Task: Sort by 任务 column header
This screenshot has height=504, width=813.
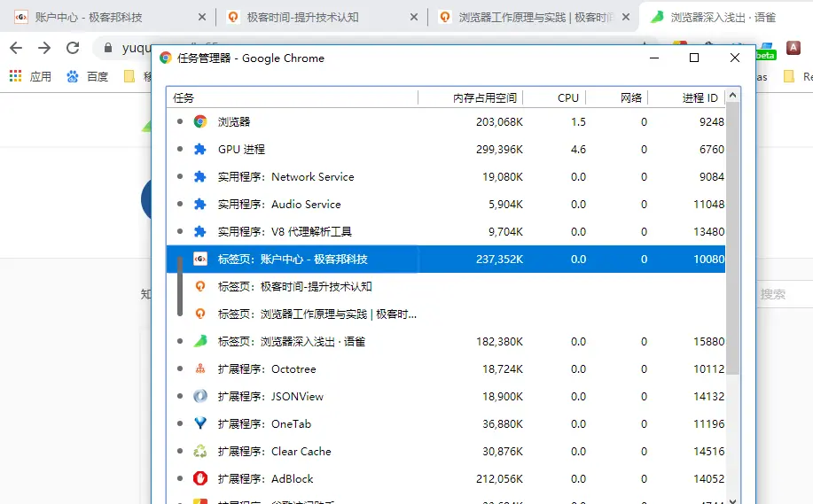Action: click(292, 98)
